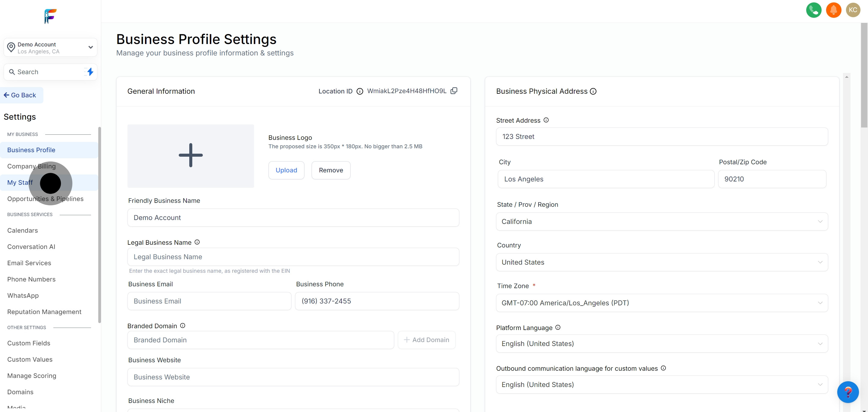The height and width of the screenshot is (412, 868).
Task: Click the plus logo upload placeholder
Action: point(190,156)
